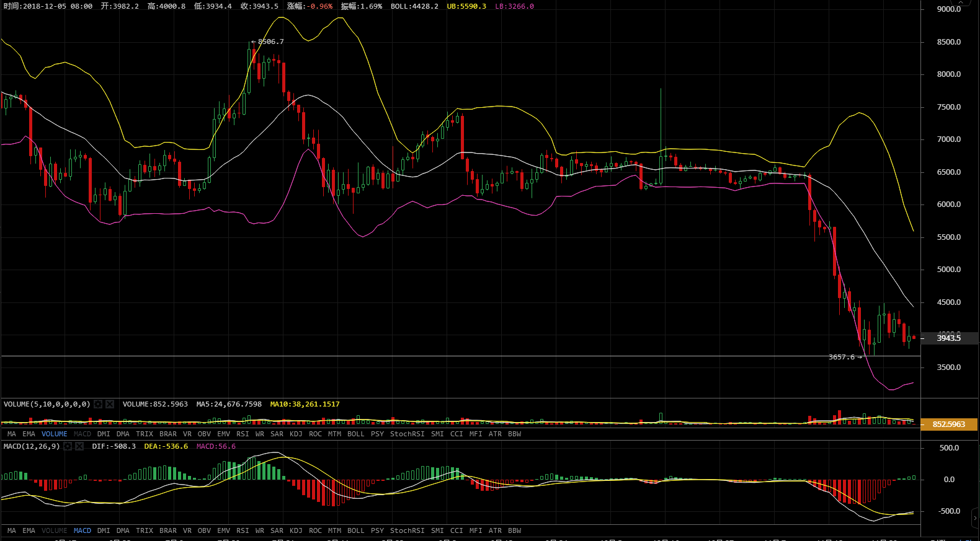Set bottom pane indicator to KDJ
Image resolution: width=980 pixels, height=541 pixels.
pos(296,530)
